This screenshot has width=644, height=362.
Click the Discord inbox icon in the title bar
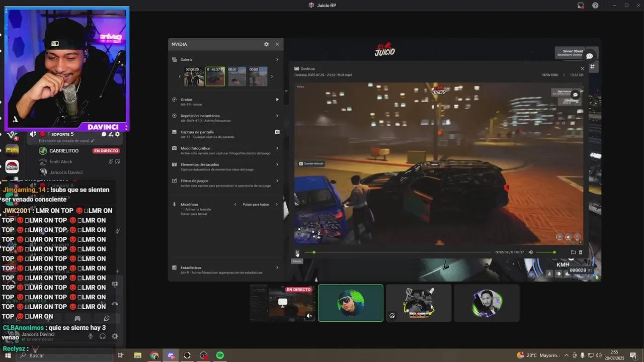(x=581, y=6)
